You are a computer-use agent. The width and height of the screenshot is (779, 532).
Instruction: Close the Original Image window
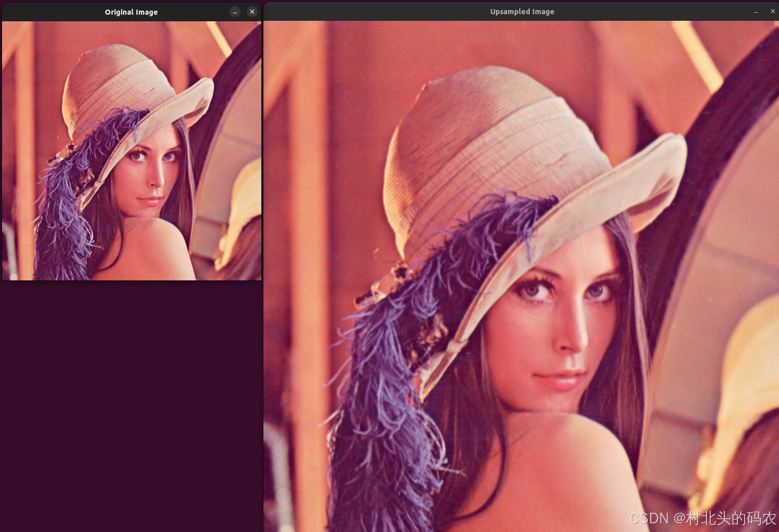click(x=252, y=12)
